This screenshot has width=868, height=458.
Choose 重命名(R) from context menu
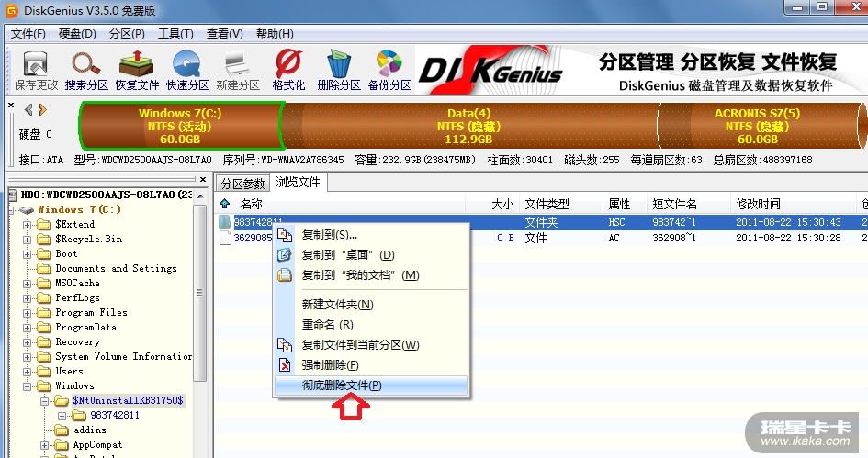(x=371, y=325)
